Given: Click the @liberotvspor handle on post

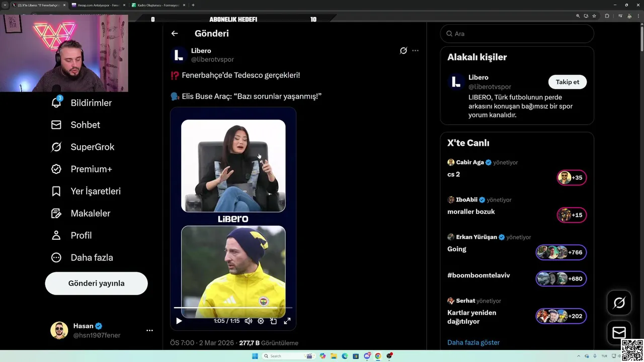Looking at the screenshot, I should point(212,59).
